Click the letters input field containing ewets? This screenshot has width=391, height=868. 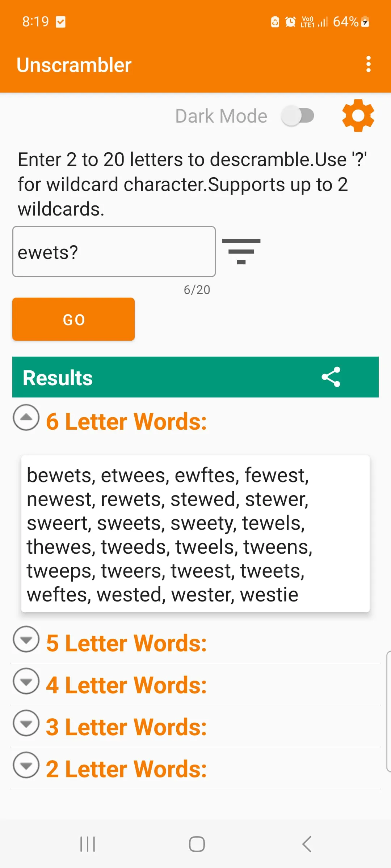click(x=114, y=252)
